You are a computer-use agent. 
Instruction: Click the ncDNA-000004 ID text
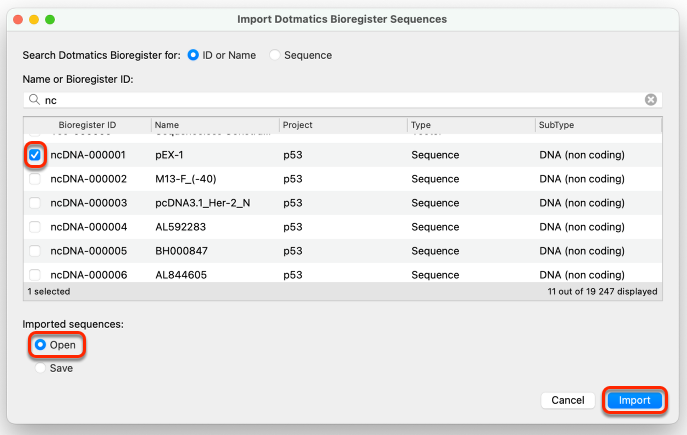tap(89, 227)
